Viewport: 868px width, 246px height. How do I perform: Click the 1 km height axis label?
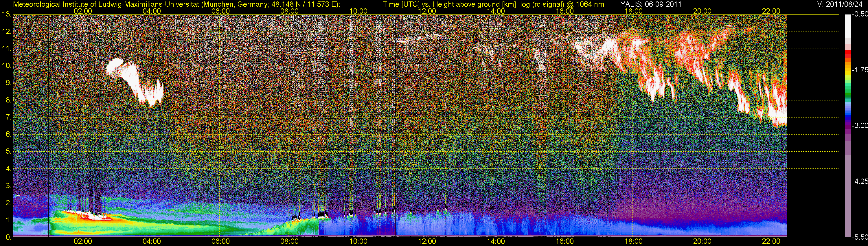8,220
